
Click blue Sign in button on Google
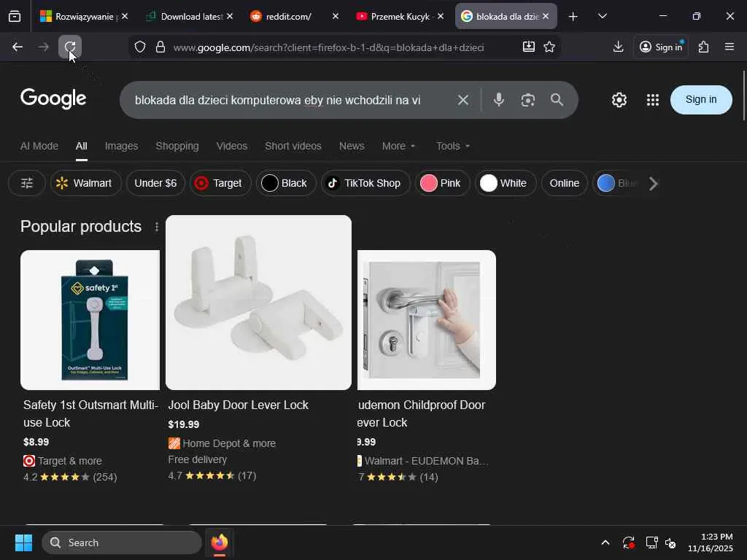point(701,99)
